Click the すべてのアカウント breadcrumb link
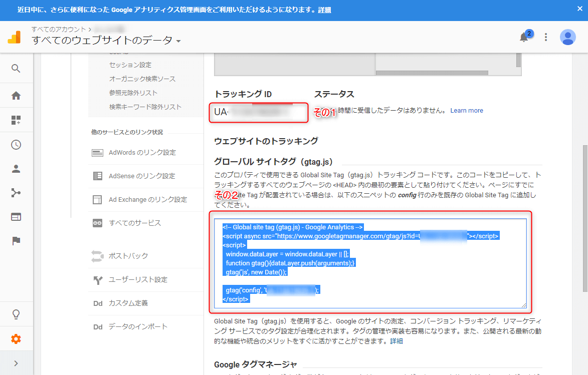 coord(58,30)
